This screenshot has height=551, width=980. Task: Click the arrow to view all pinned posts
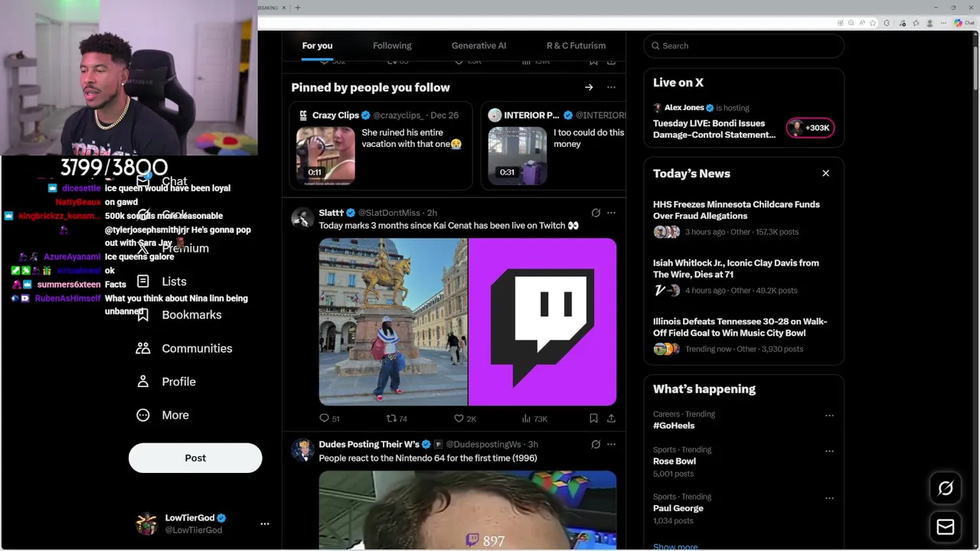[589, 87]
